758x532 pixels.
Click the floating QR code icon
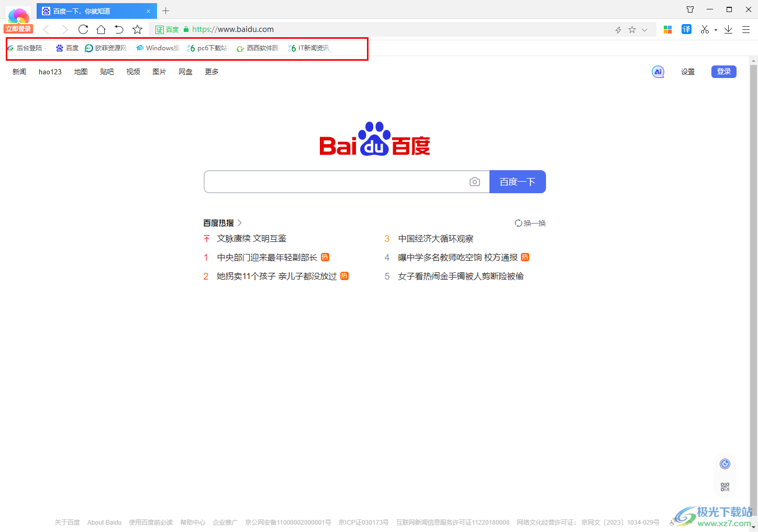tap(725, 487)
